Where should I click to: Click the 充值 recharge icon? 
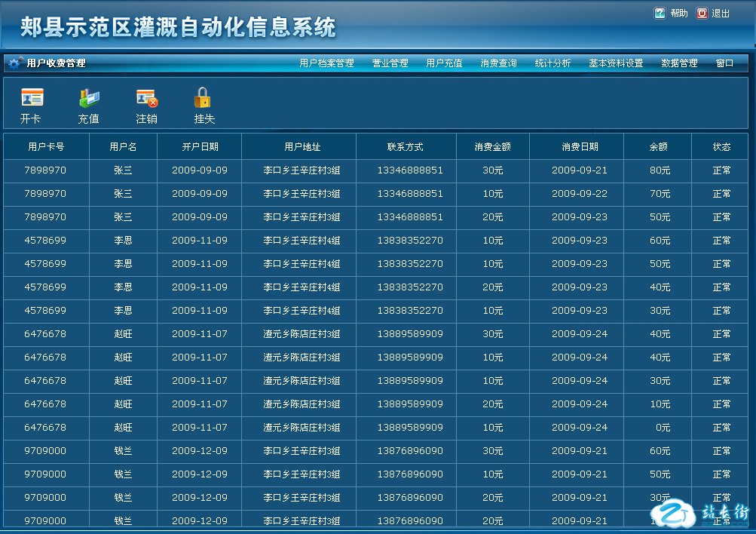tap(89, 98)
